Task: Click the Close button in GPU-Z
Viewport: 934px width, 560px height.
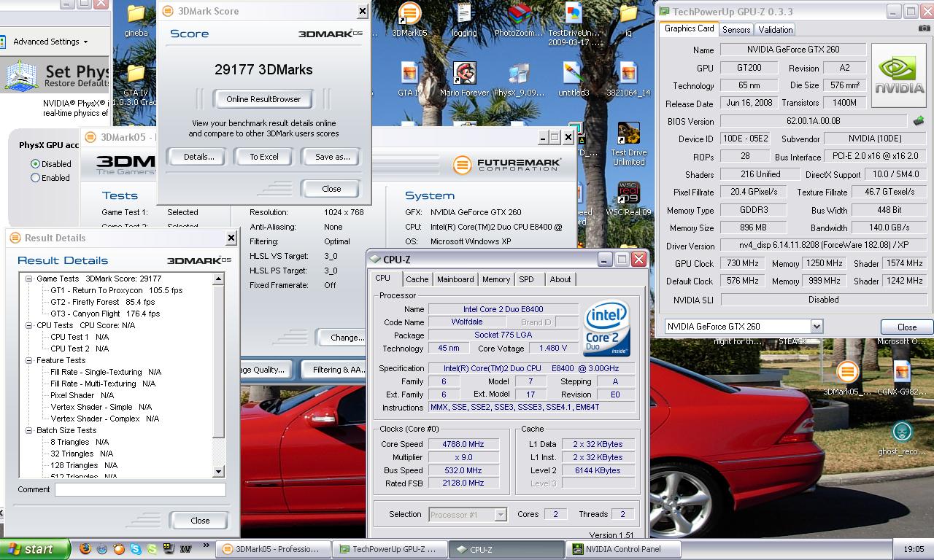Action: pyautogui.click(x=907, y=327)
